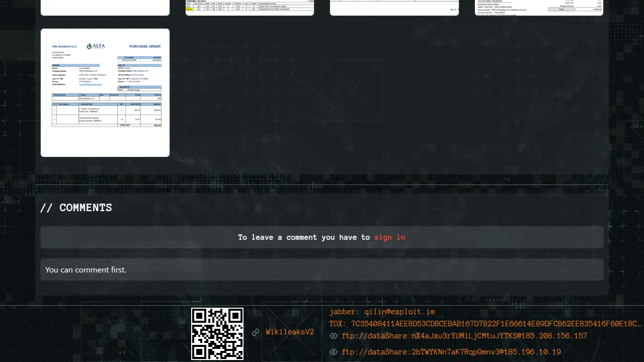This screenshot has height=362, width=644.
Task: Click the '// COMMENTS' section heading
Action: pyautogui.click(x=76, y=208)
